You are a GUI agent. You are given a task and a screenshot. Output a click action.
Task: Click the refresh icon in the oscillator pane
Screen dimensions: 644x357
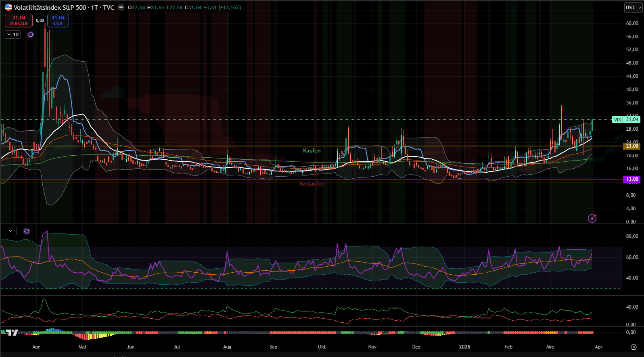(27, 231)
